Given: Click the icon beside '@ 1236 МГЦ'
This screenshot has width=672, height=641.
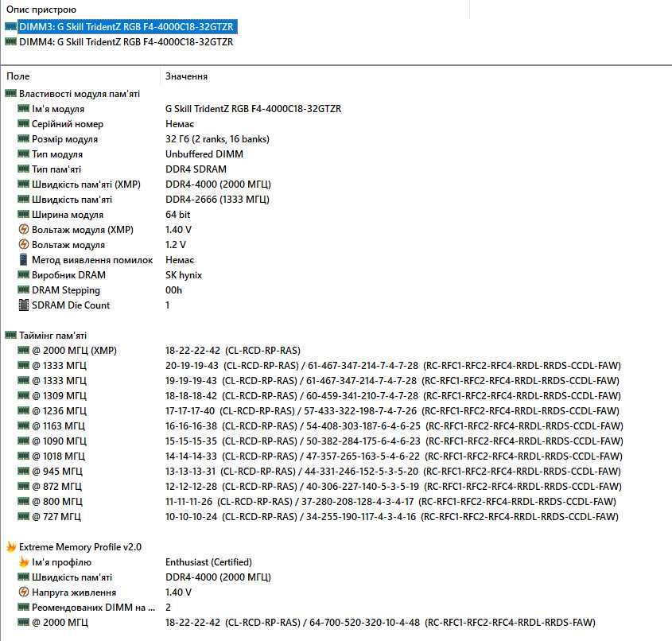Looking at the screenshot, I should (24, 410).
